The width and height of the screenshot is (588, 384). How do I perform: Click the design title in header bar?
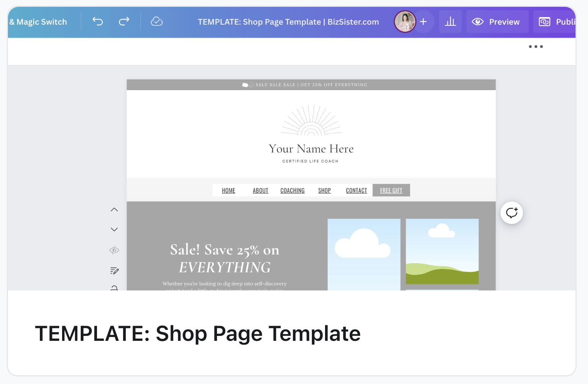tap(288, 22)
